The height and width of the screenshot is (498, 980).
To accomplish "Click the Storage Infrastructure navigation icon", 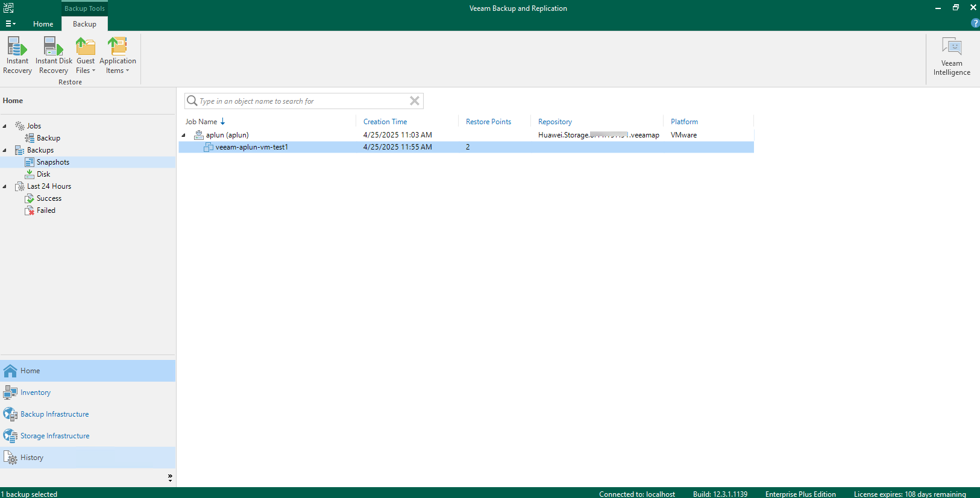I will [10, 436].
